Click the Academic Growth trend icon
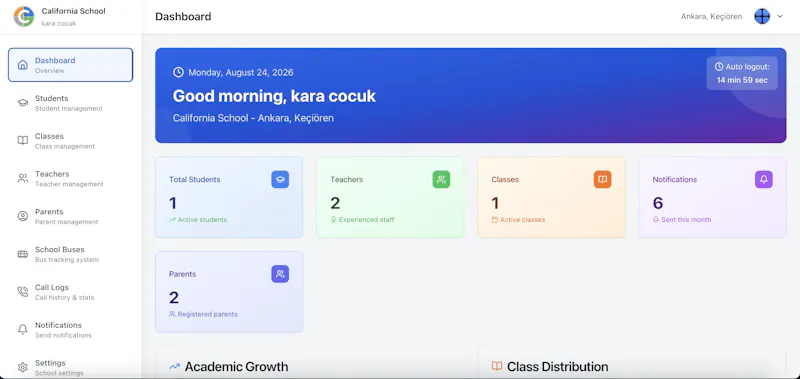800x379 pixels. point(174,366)
